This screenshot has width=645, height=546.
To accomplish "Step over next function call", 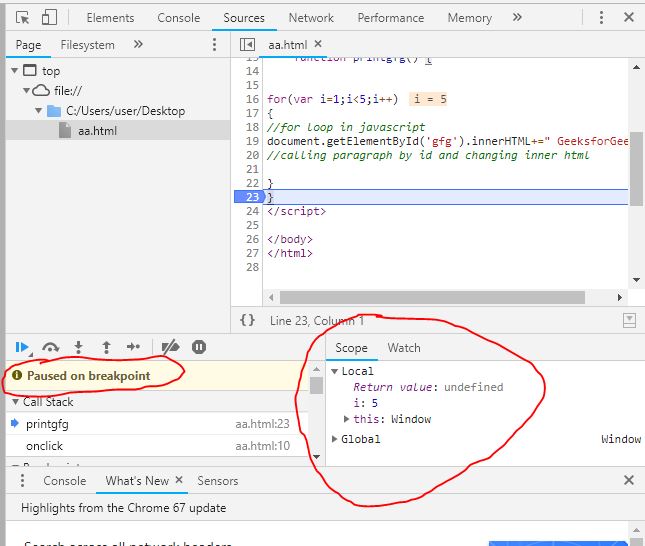I will pos(50,347).
